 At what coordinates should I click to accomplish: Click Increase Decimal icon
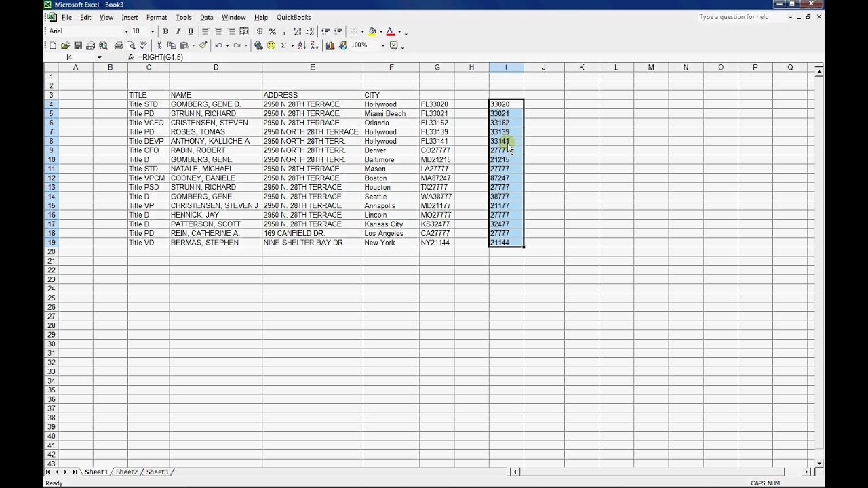click(297, 31)
